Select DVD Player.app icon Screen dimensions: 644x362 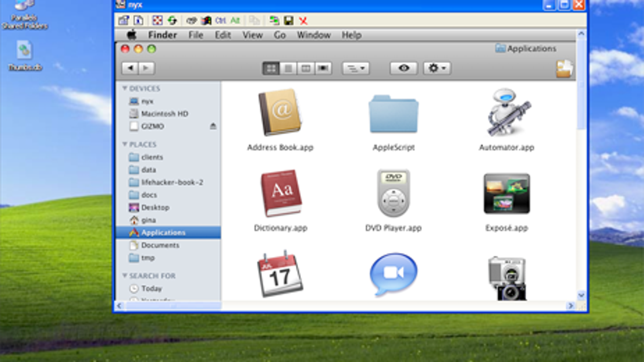[x=394, y=193]
